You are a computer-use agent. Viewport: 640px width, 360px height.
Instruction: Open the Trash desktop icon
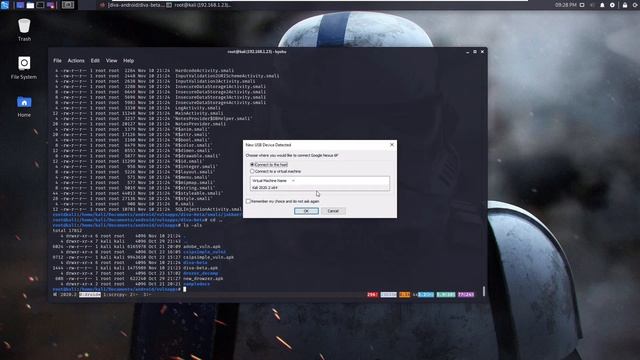click(x=24, y=30)
